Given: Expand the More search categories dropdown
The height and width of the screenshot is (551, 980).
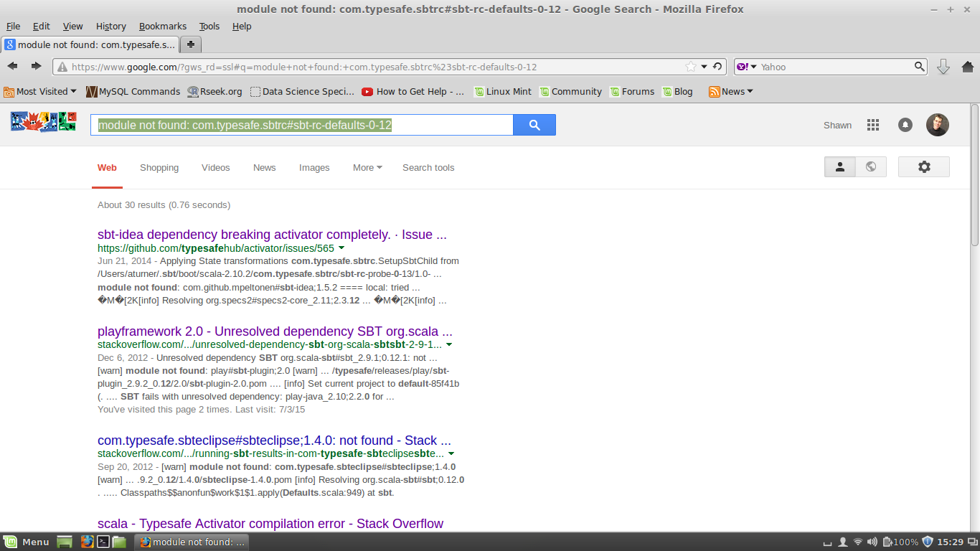Looking at the screenshot, I should click(x=367, y=167).
